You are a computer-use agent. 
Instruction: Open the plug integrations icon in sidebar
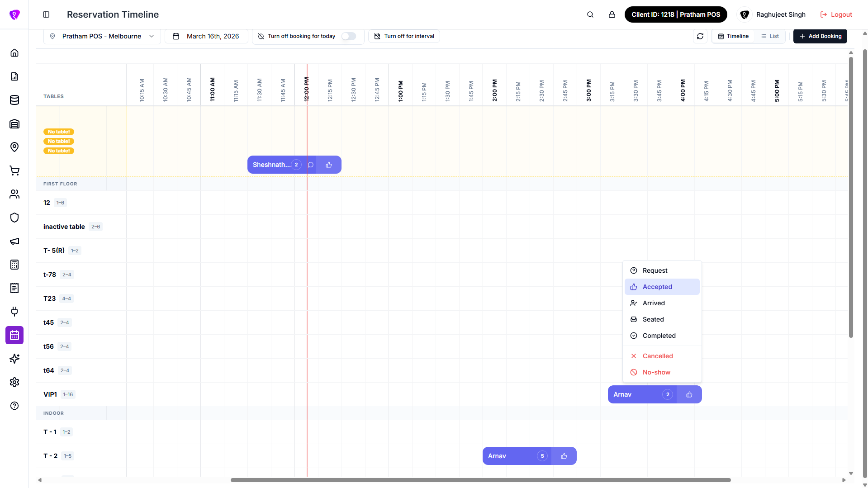(x=14, y=312)
